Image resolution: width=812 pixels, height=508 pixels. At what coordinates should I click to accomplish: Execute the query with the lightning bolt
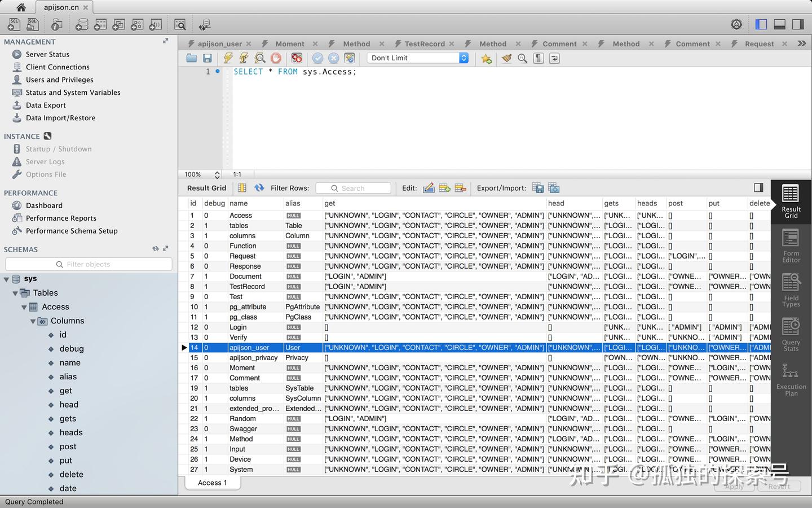(228, 58)
